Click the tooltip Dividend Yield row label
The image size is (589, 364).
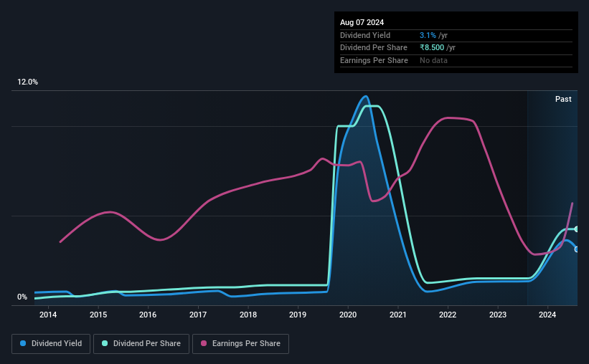(365, 35)
